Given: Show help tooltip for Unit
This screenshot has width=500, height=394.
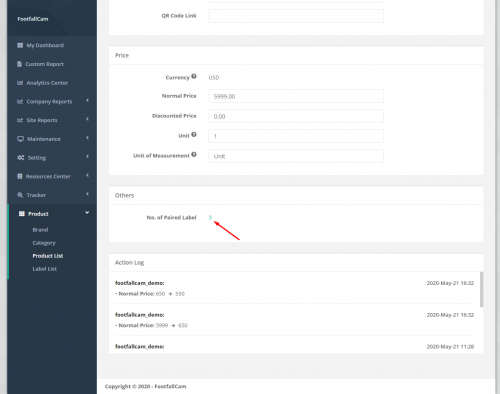Looking at the screenshot, I should click(x=194, y=135).
